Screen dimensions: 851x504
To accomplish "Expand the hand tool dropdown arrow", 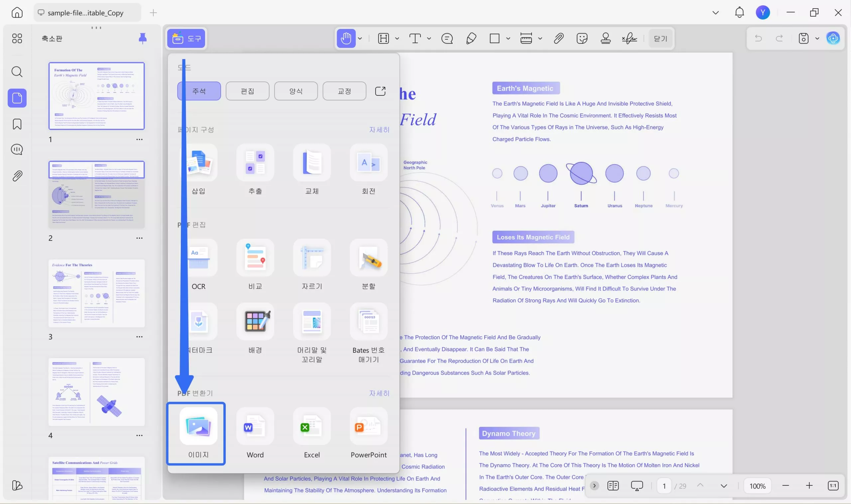I will coord(360,38).
